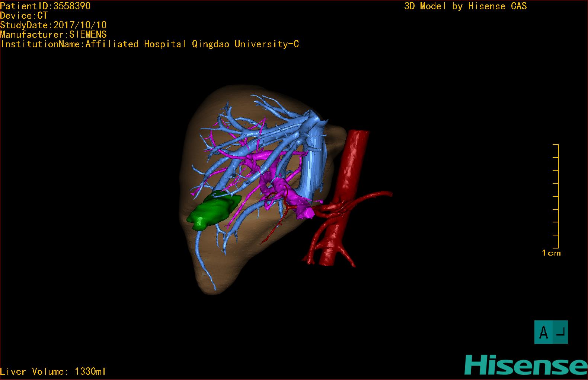Click the Device:CT label
The width and height of the screenshot is (588, 380).
pyautogui.click(x=24, y=16)
